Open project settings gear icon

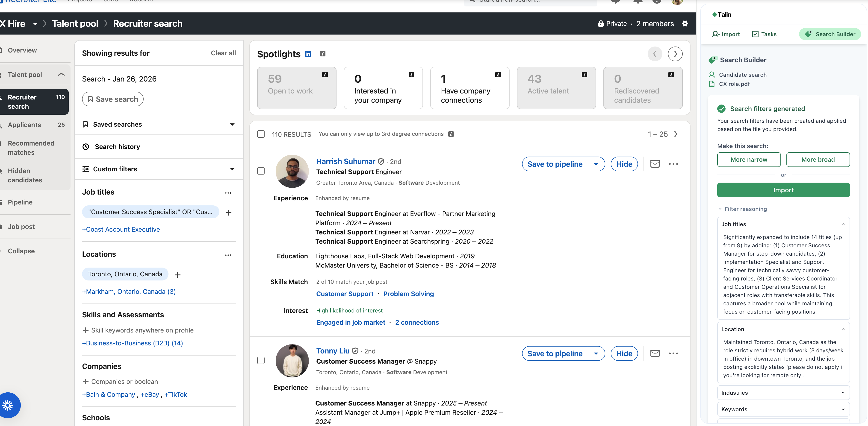click(685, 23)
